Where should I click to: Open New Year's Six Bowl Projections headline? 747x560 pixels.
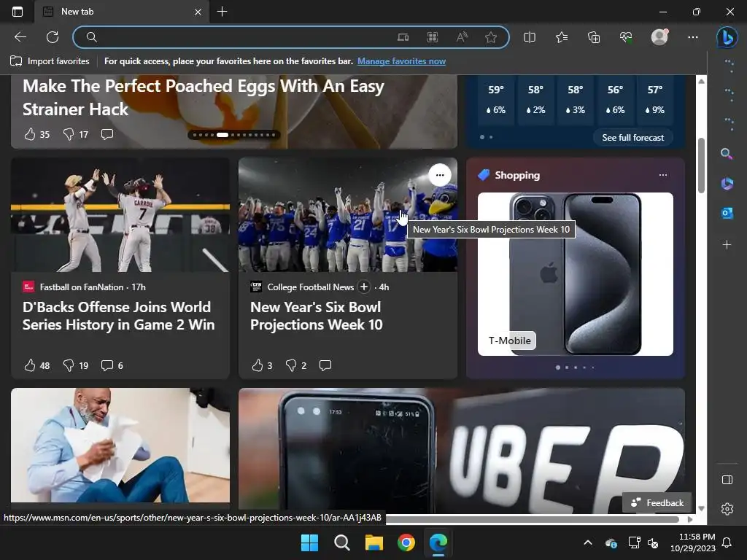pos(317,316)
